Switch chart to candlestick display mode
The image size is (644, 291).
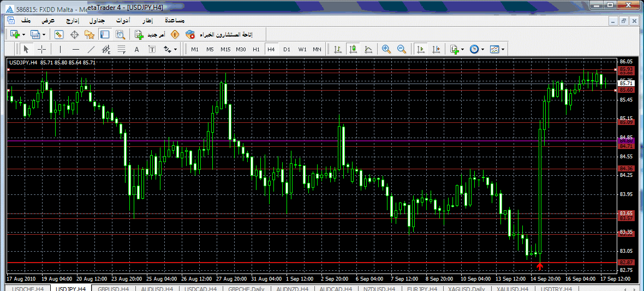coord(353,49)
